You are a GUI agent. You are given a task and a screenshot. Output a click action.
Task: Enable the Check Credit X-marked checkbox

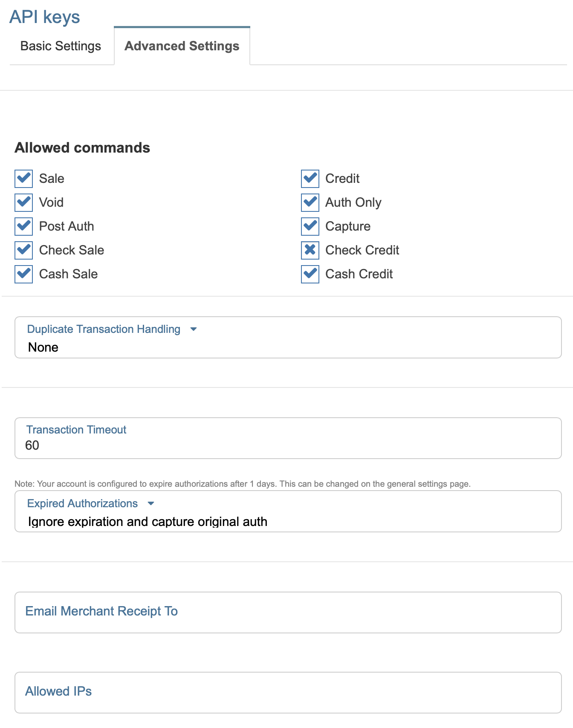click(310, 250)
